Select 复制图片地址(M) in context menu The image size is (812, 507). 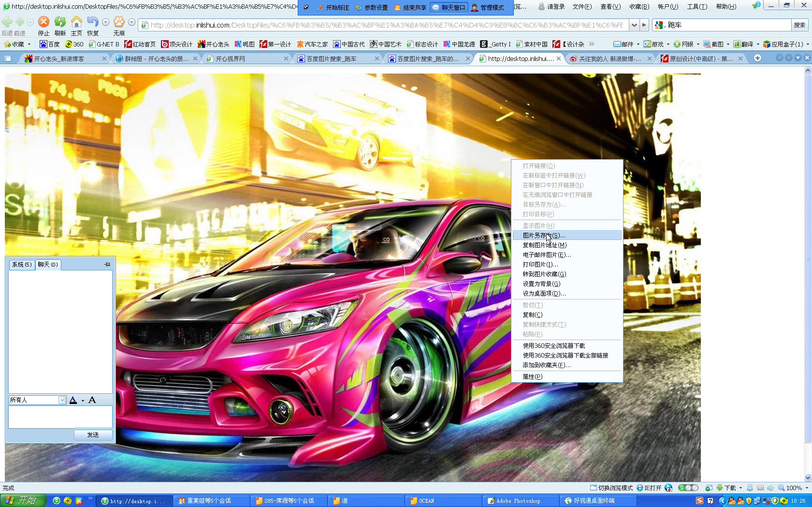point(566,245)
